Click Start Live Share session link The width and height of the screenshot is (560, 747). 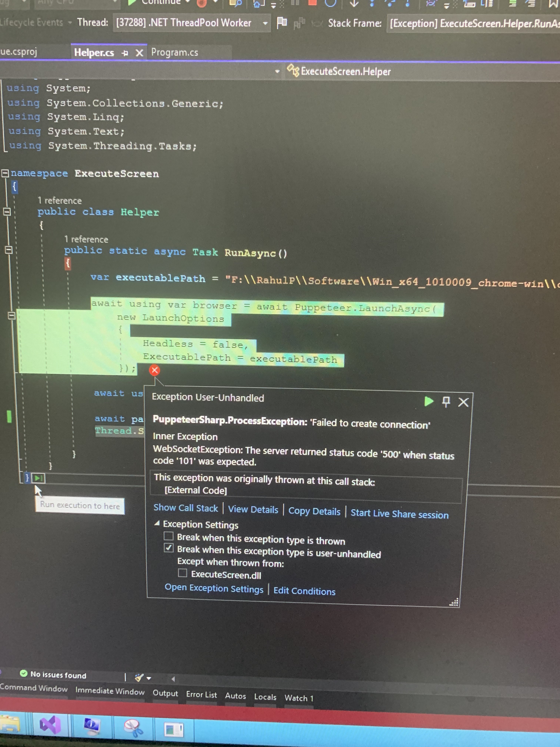point(400,514)
